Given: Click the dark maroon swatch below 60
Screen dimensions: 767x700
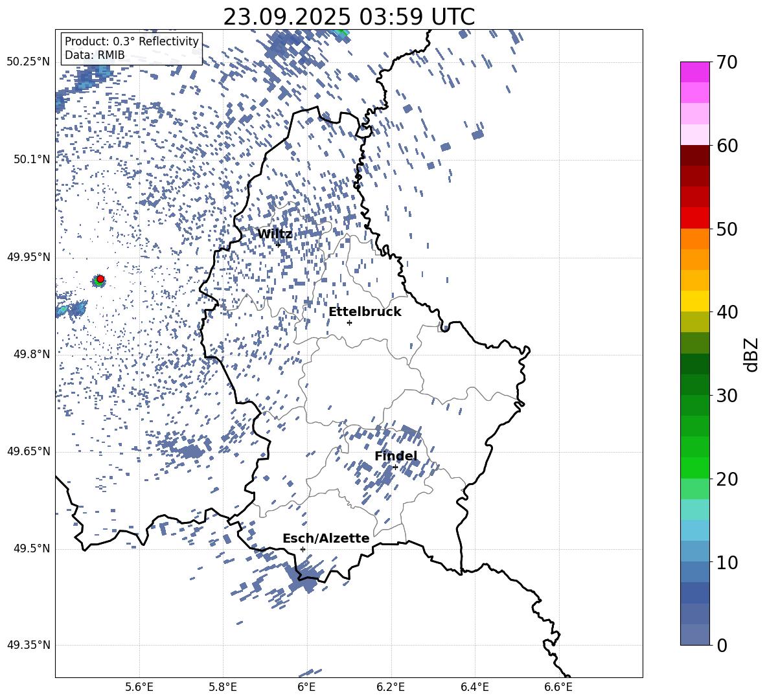Looking at the screenshot, I should coord(694,155).
